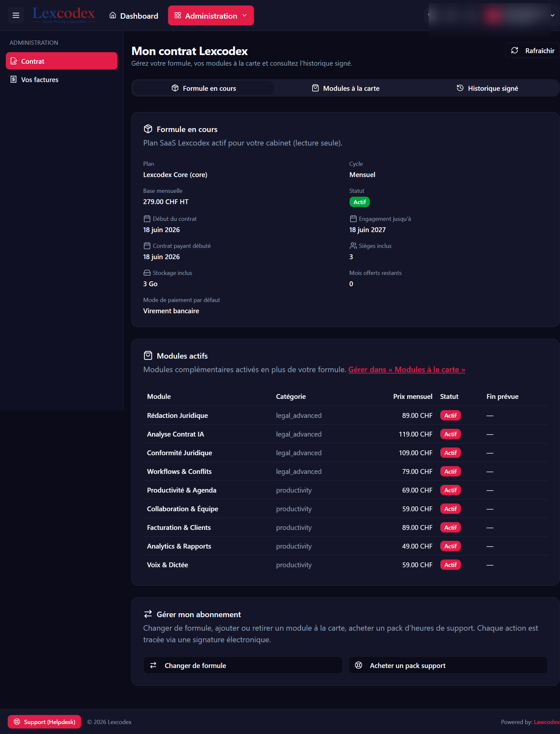The image size is (560, 734).
Task: Click the refresh arrows icon
Action: [x=514, y=50]
